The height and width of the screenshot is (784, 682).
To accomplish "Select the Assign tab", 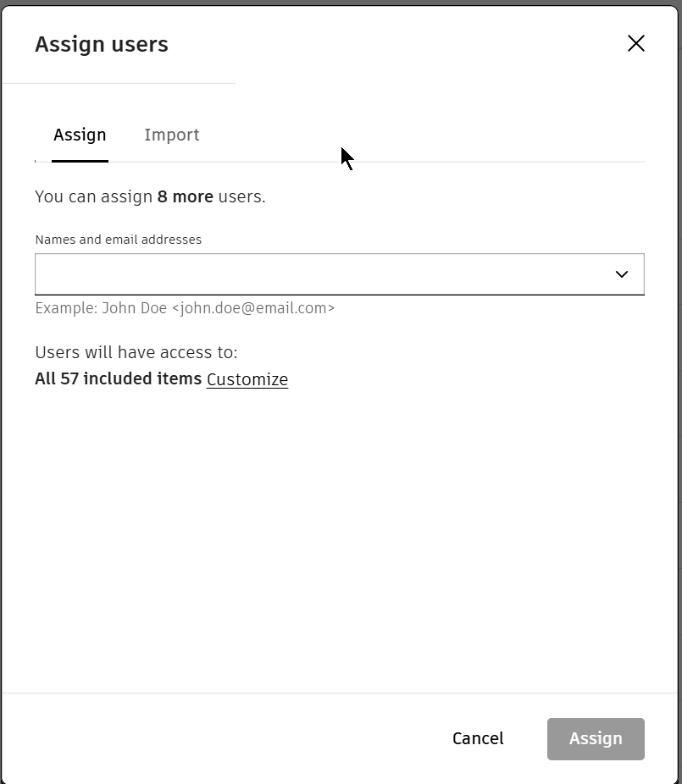I will [x=80, y=135].
